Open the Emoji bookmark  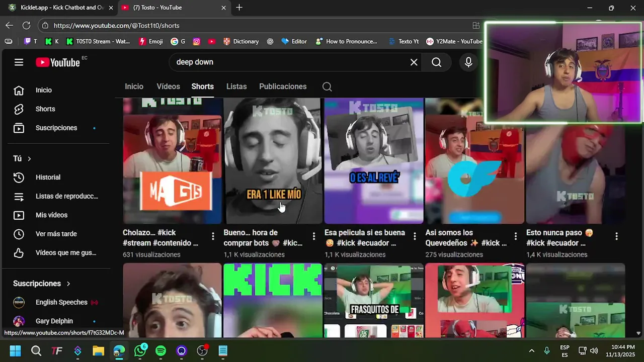click(150, 41)
